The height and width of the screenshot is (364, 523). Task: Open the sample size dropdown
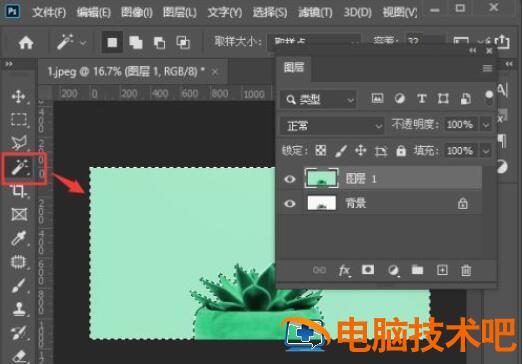[x=314, y=41]
